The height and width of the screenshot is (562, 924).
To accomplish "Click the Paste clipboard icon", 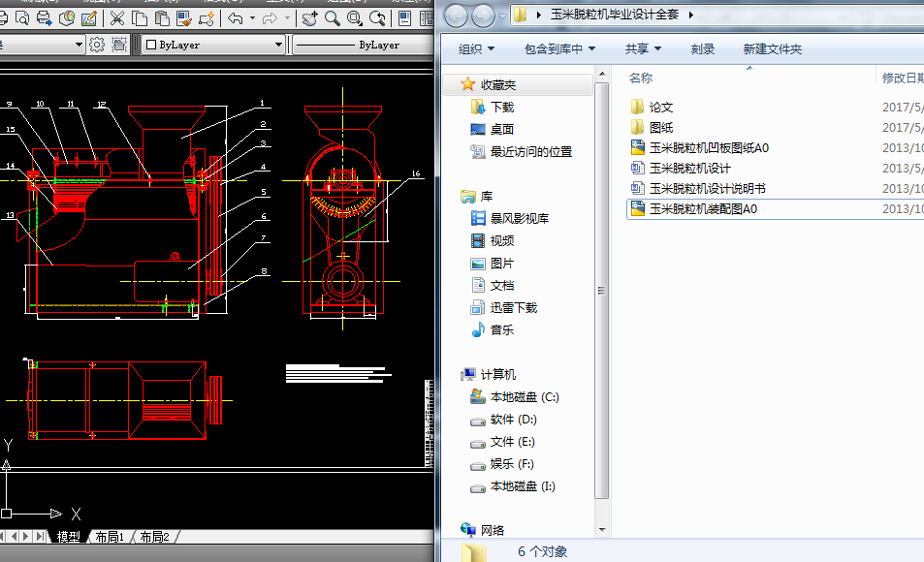I will [162, 18].
